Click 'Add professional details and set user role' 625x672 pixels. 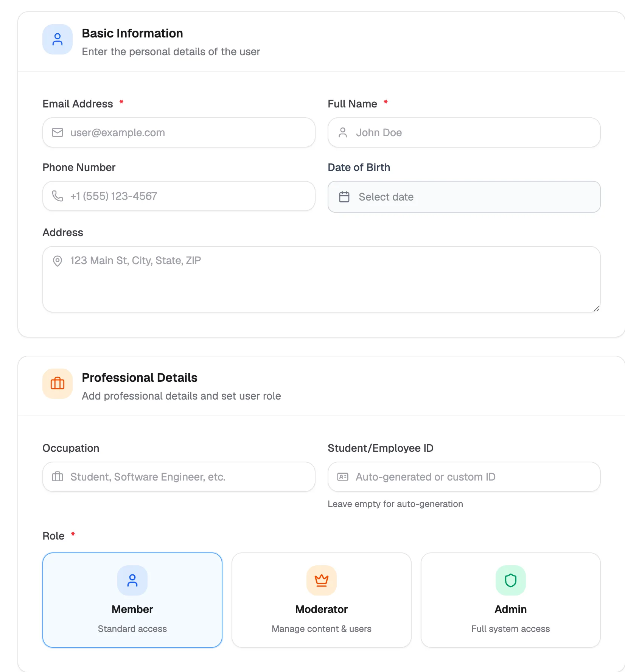182,396
